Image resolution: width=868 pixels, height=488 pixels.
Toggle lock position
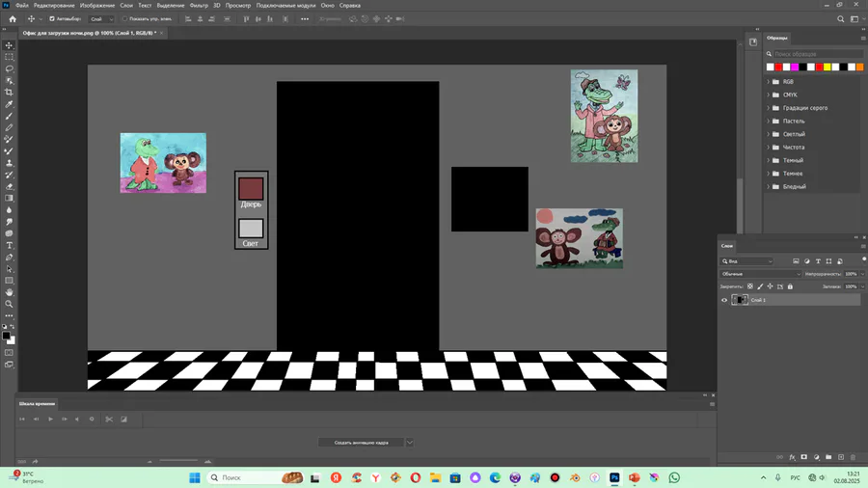tap(770, 286)
